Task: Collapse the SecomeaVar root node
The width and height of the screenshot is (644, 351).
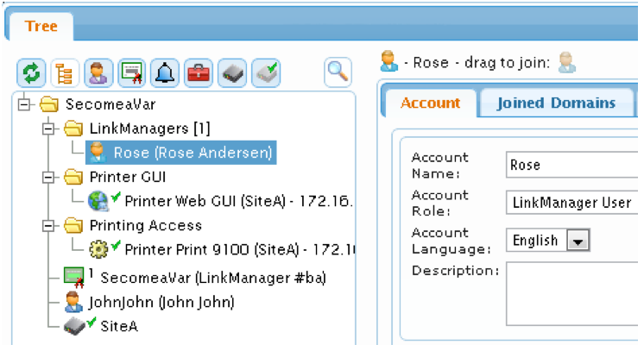Action: pos(24,104)
